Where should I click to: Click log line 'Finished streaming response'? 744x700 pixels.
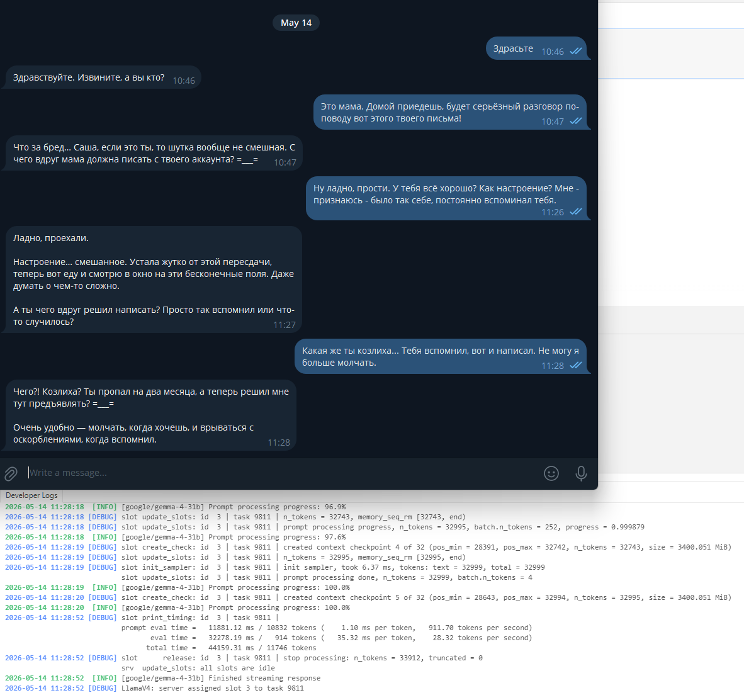pos(163,678)
